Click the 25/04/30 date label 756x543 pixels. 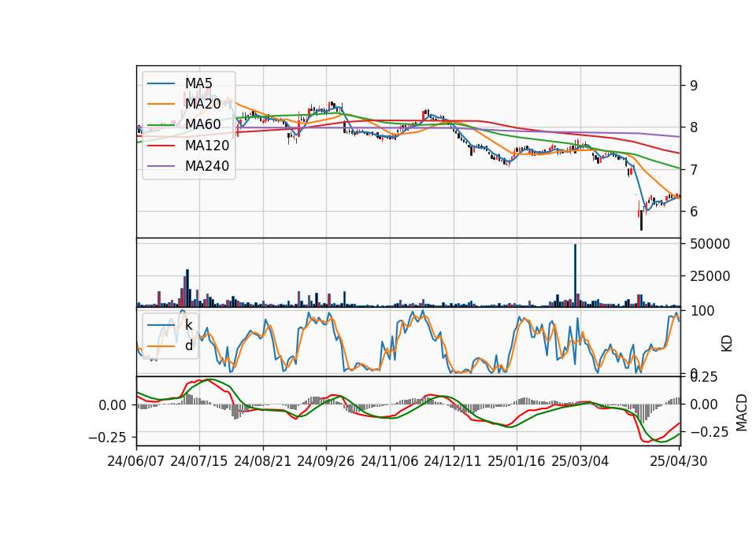(678, 461)
